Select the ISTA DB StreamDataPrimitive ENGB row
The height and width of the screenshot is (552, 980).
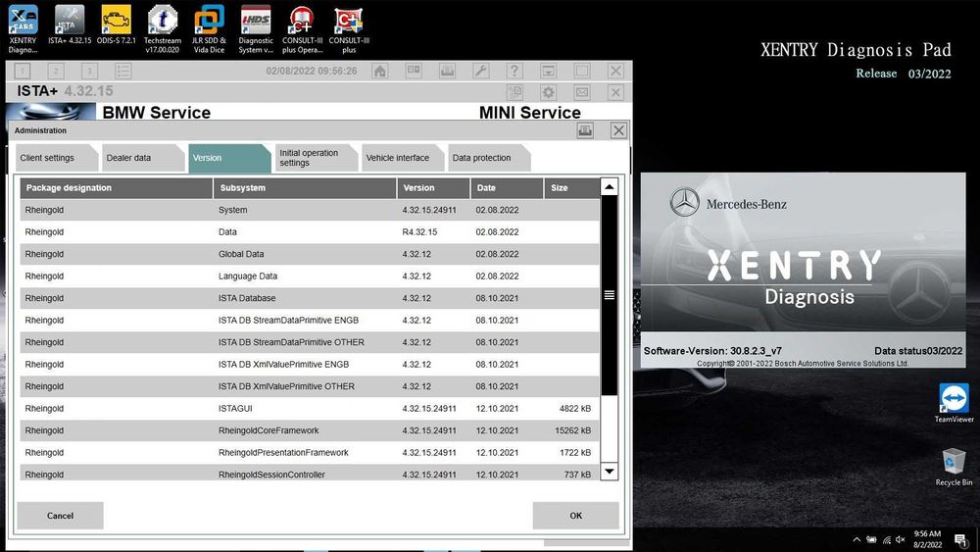coord(310,320)
